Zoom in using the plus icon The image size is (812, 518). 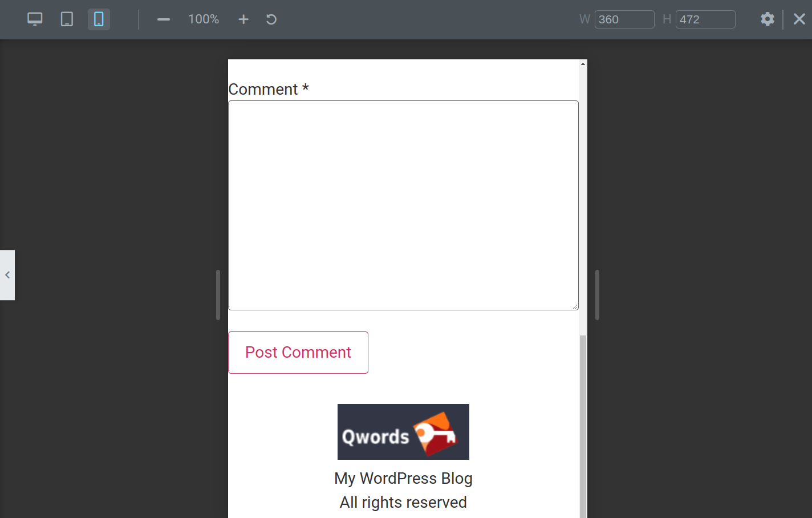[x=243, y=19]
